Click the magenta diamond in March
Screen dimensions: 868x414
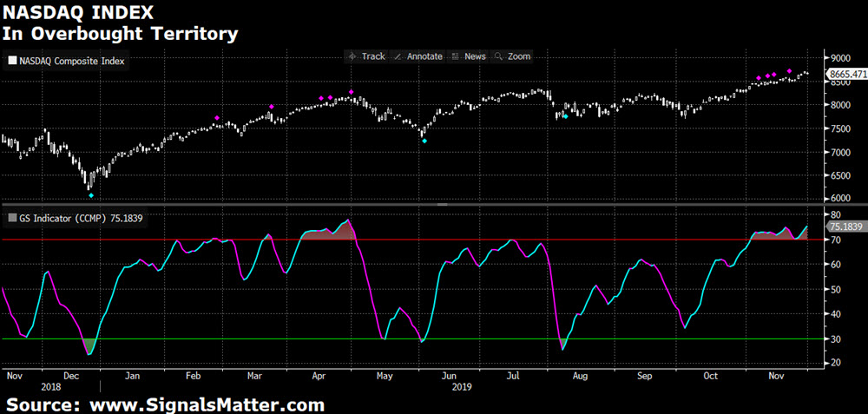tap(271, 107)
